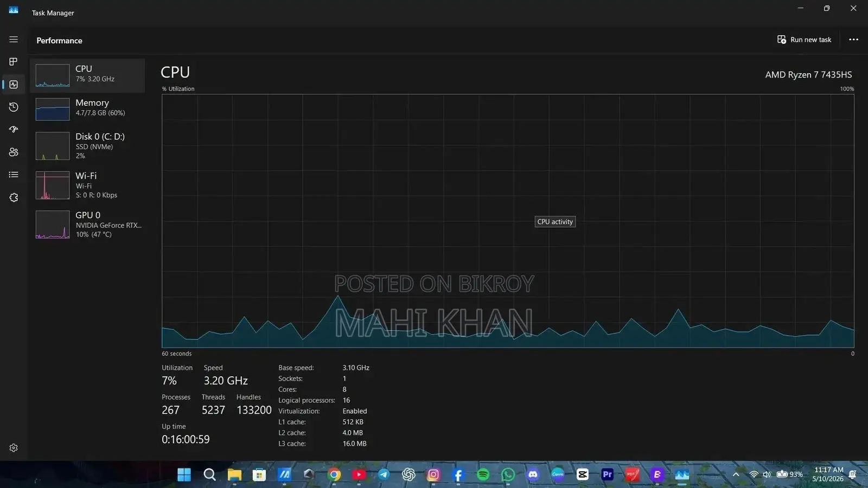Open Google Chrome from the taskbar

click(335, 474)
